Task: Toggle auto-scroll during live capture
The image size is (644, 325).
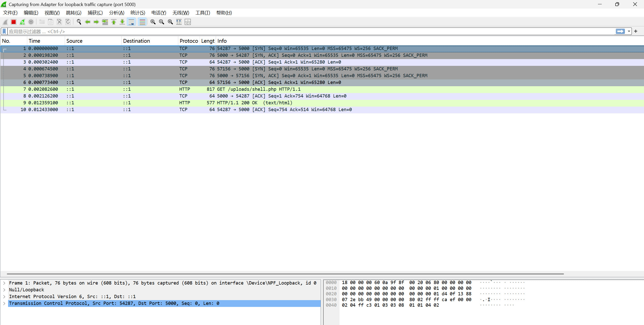Action: click(x=131, y=22)
